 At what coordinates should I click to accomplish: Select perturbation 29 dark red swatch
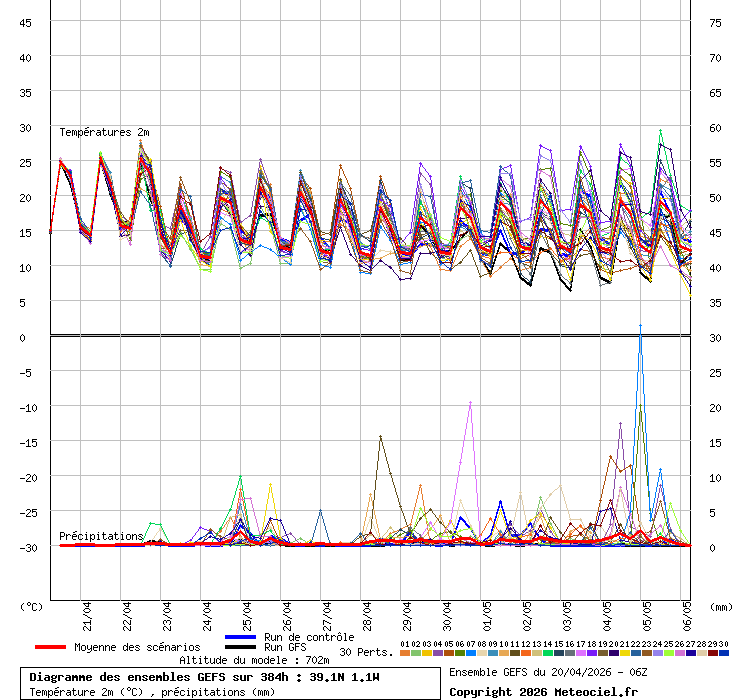(x=713, y=653)
